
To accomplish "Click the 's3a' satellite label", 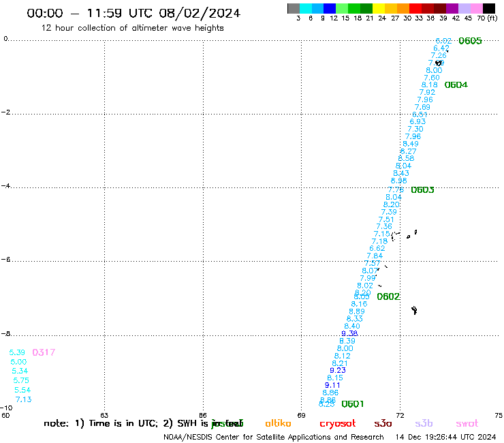I will (383, 424).
